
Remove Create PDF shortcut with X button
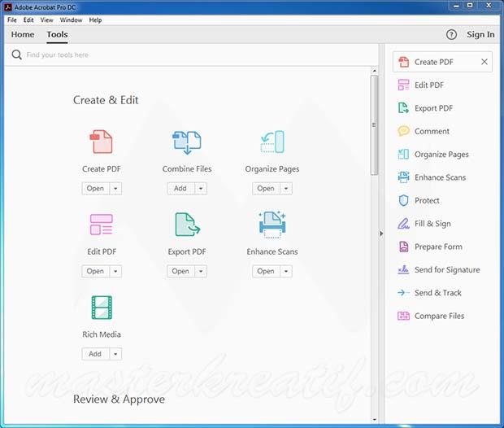click(484, 62)
